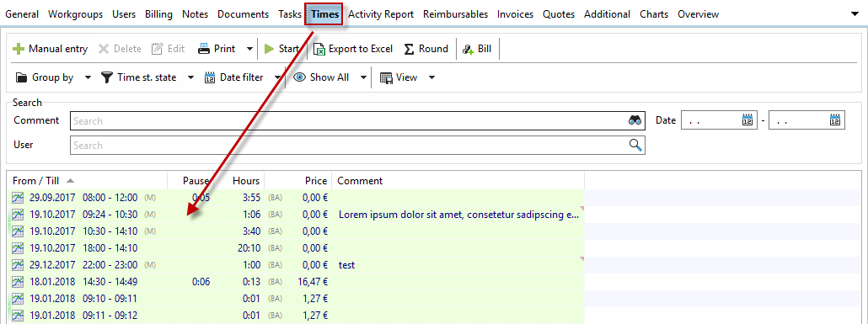Start the timer with Start button
The image size is (868, 324).
(x=281, y=49)
